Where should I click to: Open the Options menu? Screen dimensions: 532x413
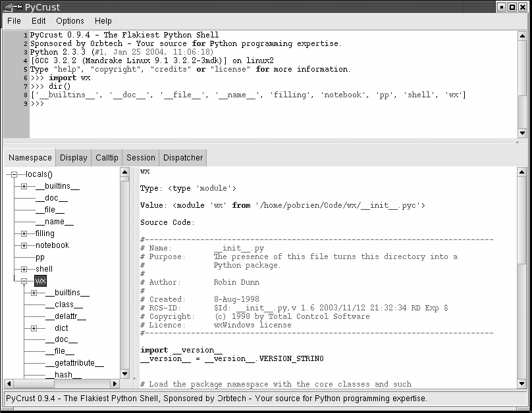(70, 21)
